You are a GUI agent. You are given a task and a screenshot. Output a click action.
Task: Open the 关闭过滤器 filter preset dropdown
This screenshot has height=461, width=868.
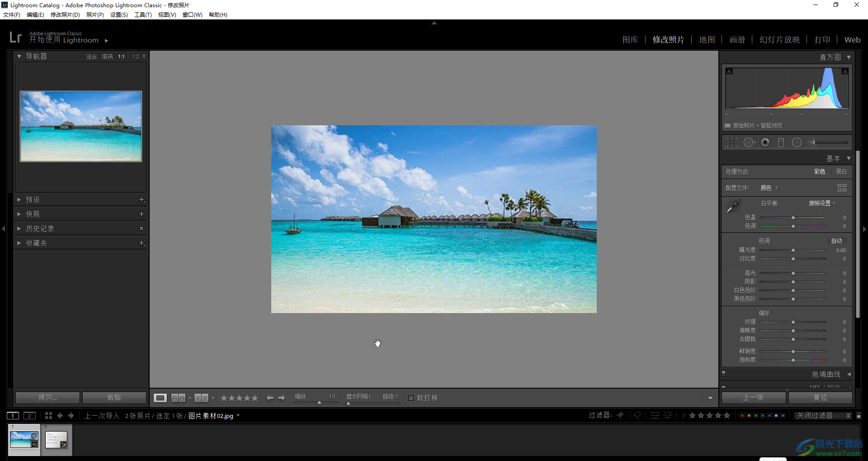(x=823, y=415)
